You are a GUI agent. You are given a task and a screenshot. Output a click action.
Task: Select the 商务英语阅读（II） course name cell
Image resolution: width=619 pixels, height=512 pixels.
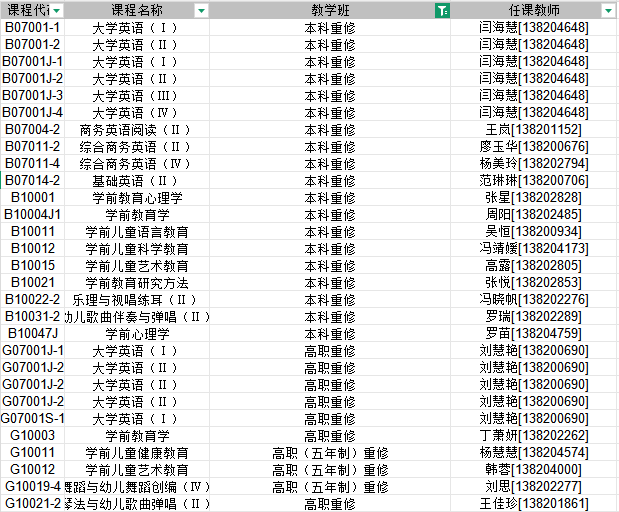point(136,130)
